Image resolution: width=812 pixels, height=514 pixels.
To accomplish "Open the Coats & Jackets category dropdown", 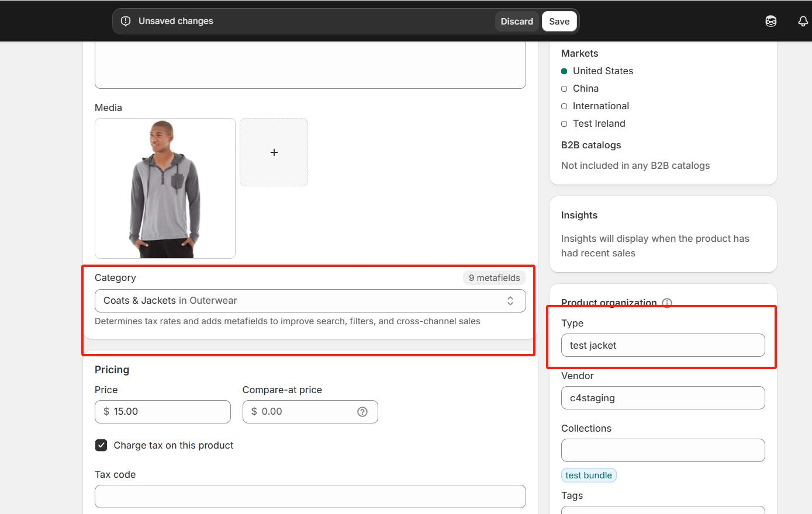I will click(x=298, y=301).
